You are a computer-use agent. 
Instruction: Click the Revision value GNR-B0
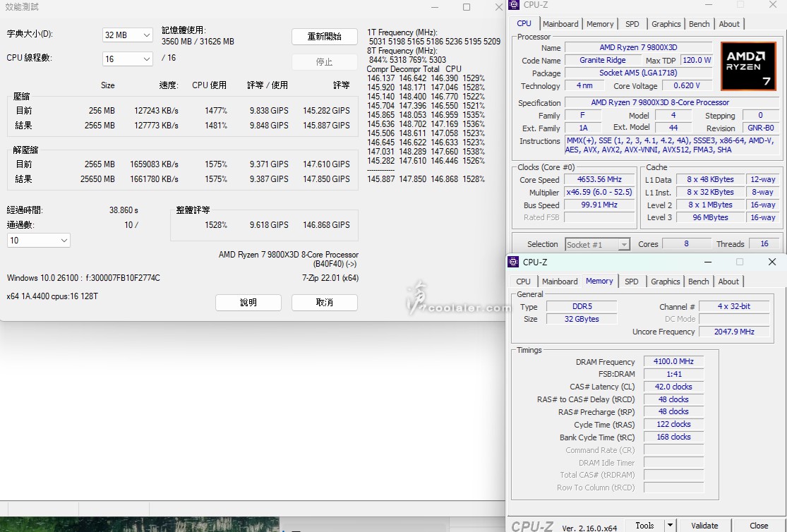(761, 128)
